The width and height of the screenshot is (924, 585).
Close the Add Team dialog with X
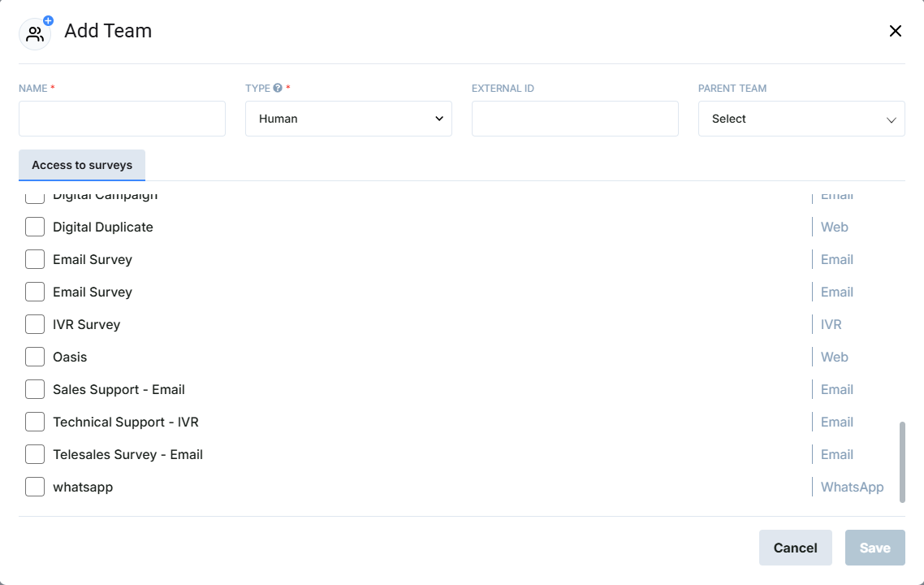coord(895,31)
